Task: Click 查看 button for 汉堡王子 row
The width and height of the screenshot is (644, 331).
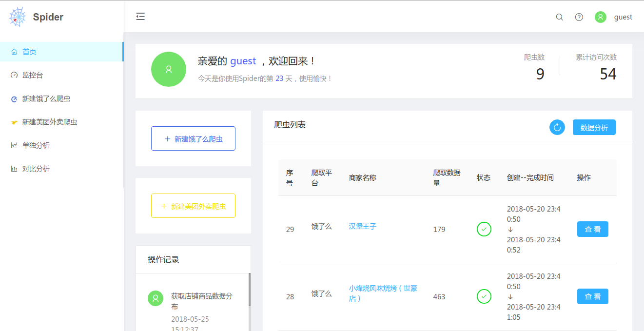Action: pos(592,229)
